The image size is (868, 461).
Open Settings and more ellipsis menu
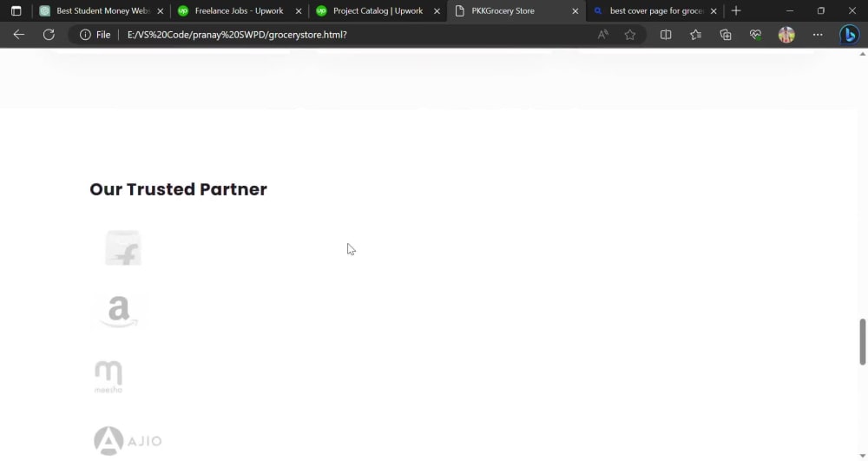click(817, 35)
